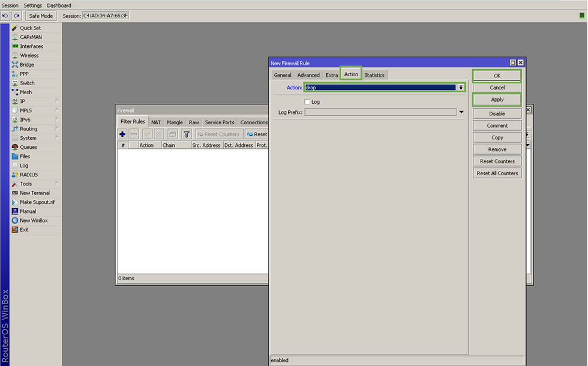The image size is (588, 366).
Task: Open the Connections tab
Action: [254, 122]
